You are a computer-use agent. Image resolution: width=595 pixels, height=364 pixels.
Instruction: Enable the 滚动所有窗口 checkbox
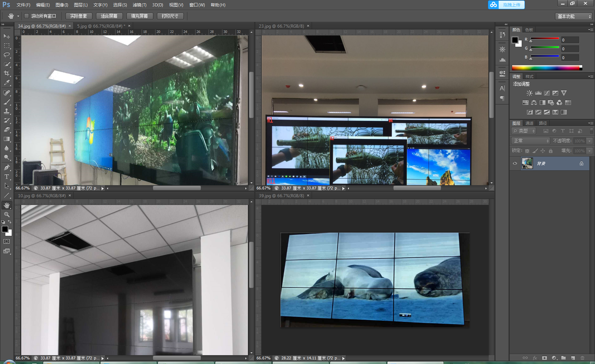point(27,16)
